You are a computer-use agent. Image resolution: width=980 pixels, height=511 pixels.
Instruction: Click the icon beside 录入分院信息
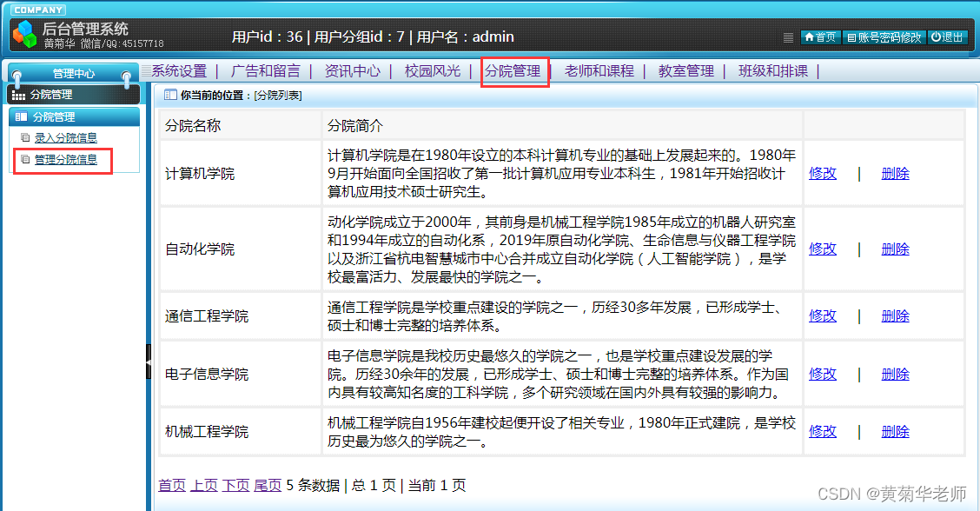coord(25,137)
